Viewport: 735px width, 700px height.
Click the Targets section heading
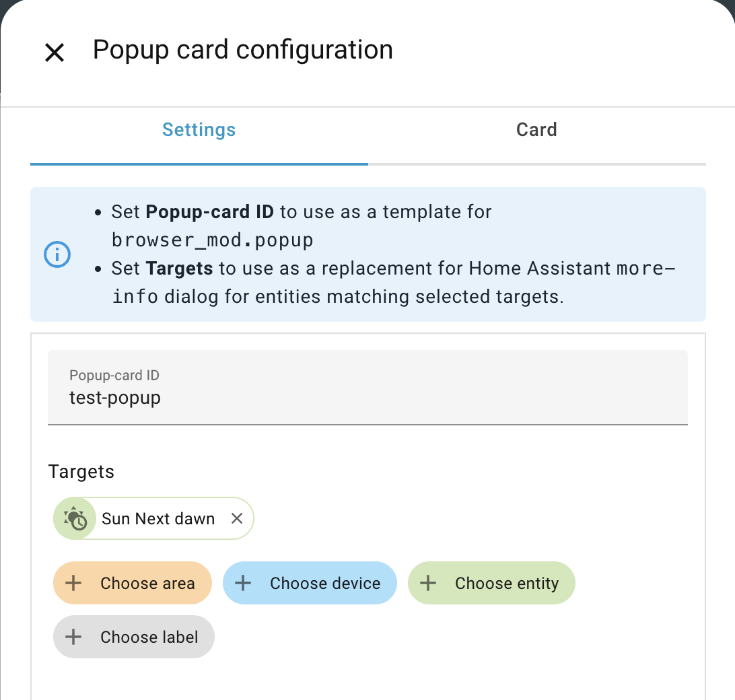pyautogui.click(x=81, y=472)
